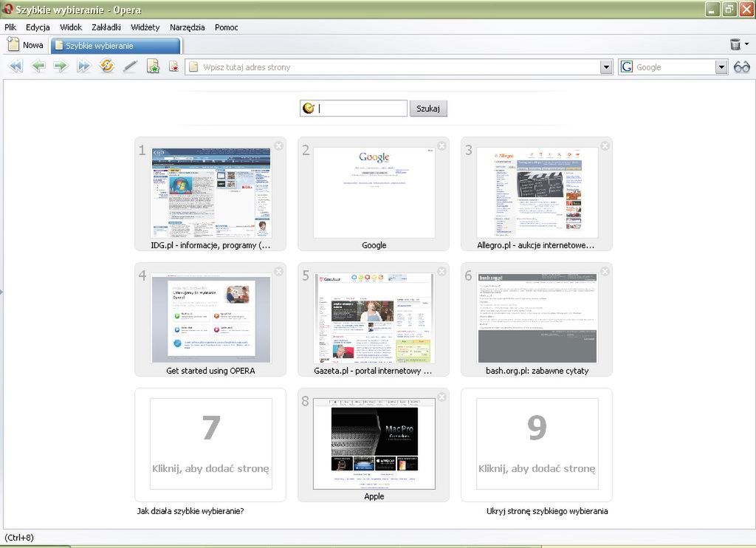The width and height of the screenshot is (756, 548).
Task: Open the Apple speed dial thumbnail
Action: pos(374,443)
